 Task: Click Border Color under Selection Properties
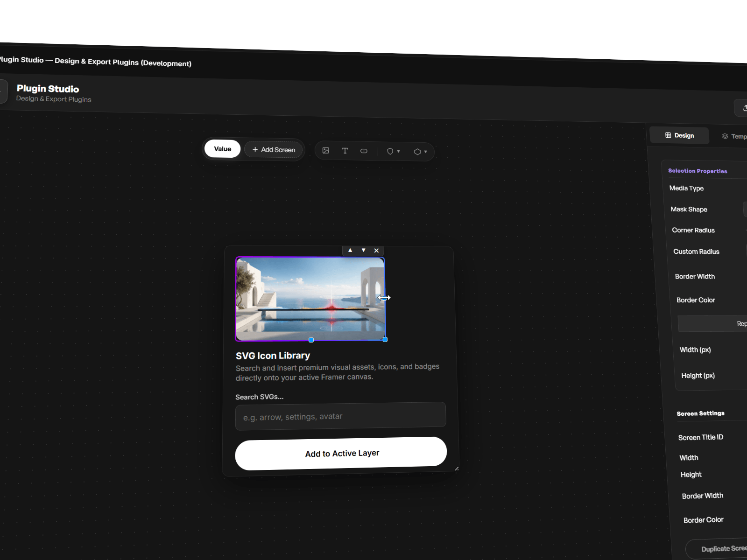click(x=696, y=300)
